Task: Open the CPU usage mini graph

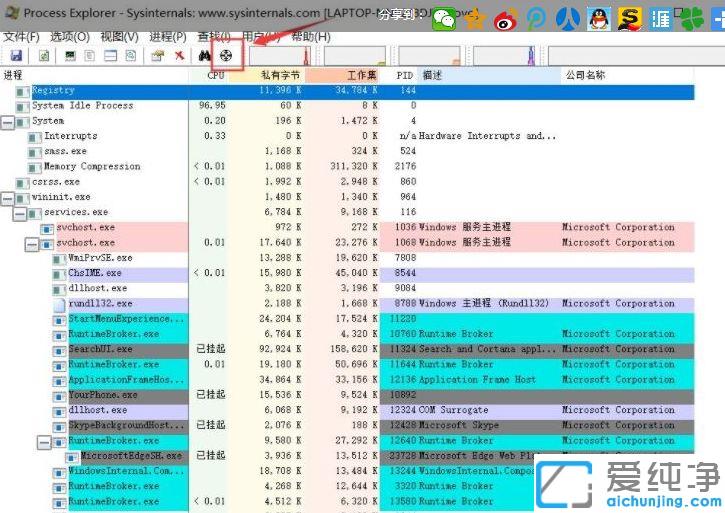Action: [x=280, y=56]
